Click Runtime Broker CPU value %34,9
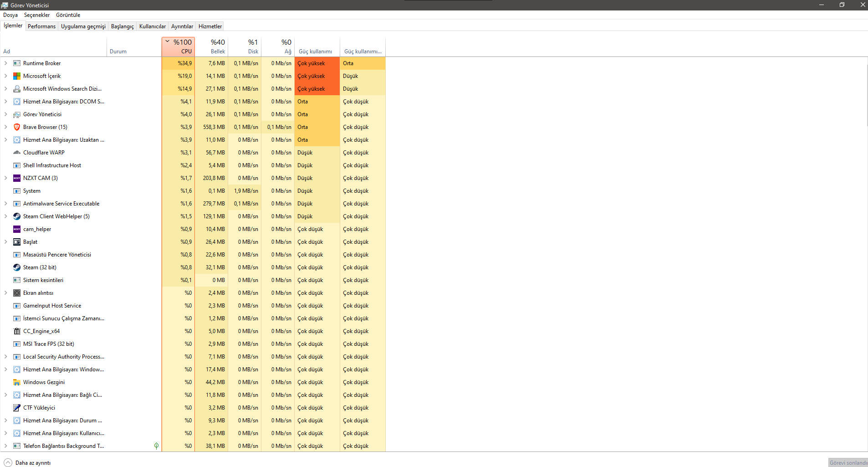The image size is (868, 467). tap(185, 63)
